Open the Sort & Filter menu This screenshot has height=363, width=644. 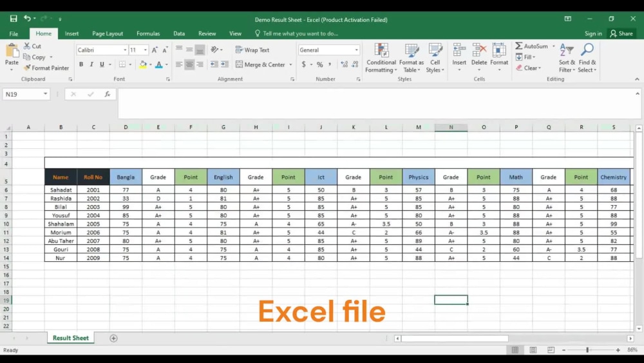(x=567, y=58)
